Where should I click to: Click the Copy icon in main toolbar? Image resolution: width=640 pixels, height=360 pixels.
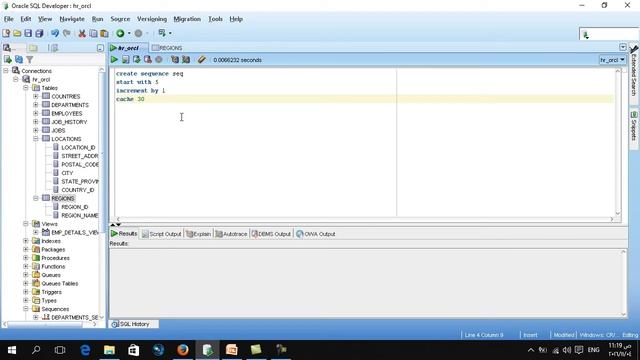93,33
